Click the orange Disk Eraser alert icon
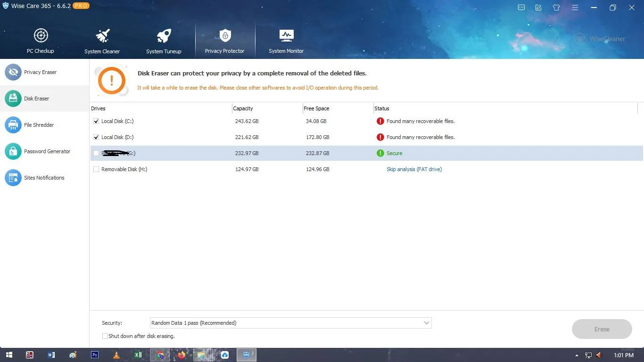 112,80
